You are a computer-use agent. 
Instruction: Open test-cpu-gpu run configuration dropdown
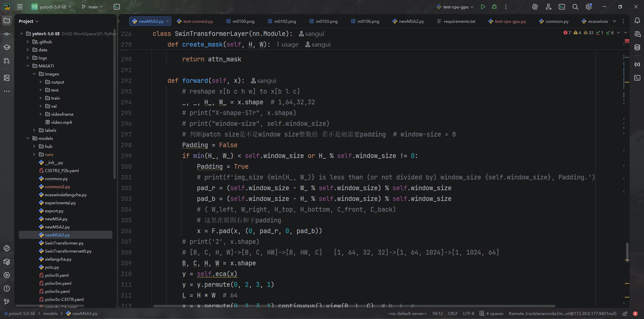point(455,7)
